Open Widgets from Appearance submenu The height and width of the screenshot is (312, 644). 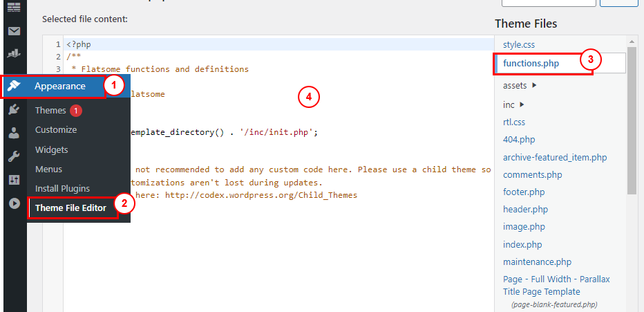coord(51,149)
